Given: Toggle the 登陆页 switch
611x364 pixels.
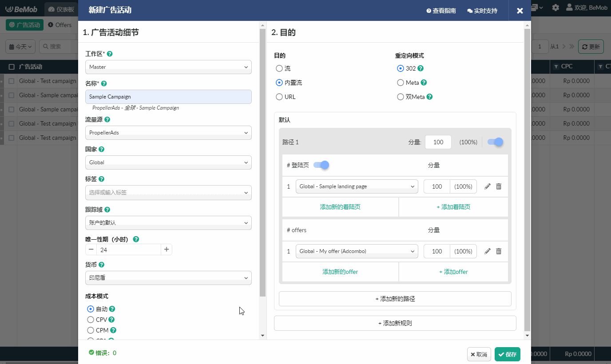Looking at the screenshot, I should (321, 165).
